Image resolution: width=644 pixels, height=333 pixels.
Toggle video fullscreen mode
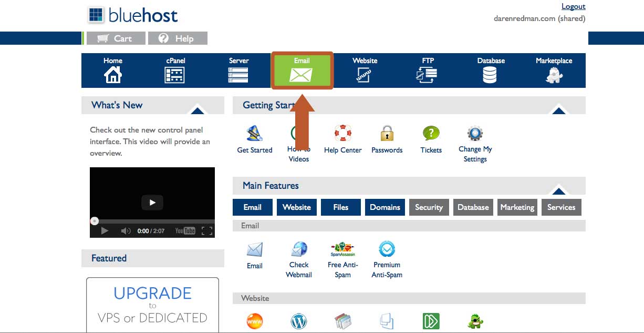(x=207, y=230)
